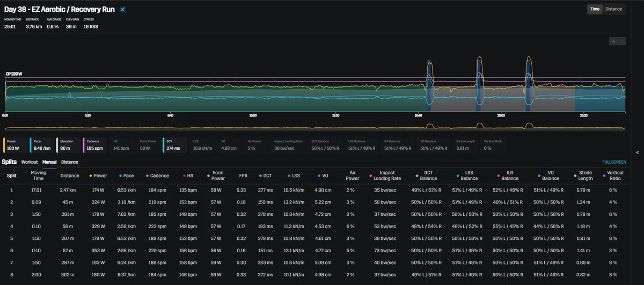Open the Manual splits tab
The height and width of the screenshot is (285, 644).
pos(50,162)
